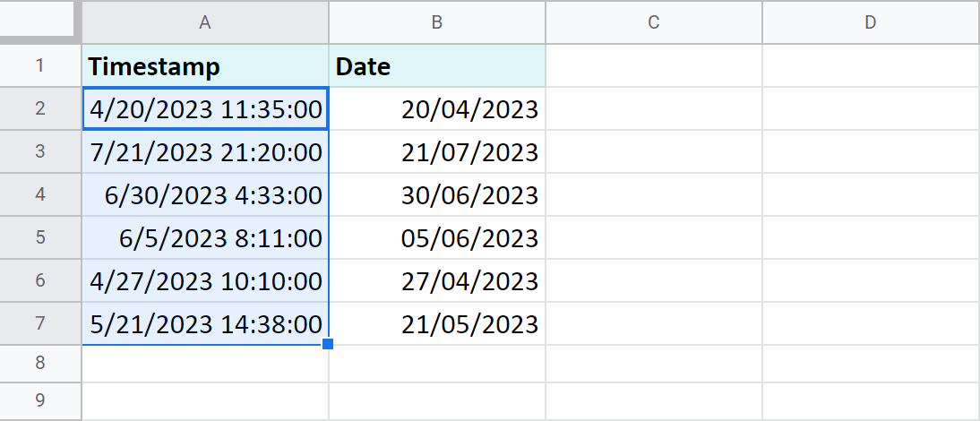The height and width of the screenshot is (421, 980).
Task: Select cell containing 6/5/2023 8:11:00
Action: pyautogui.click(x=205, y=238)
